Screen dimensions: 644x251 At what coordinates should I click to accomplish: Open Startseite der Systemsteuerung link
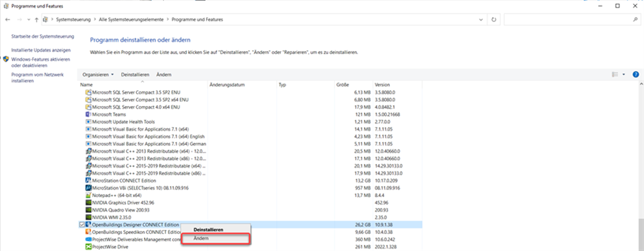(x=42, y=36)
